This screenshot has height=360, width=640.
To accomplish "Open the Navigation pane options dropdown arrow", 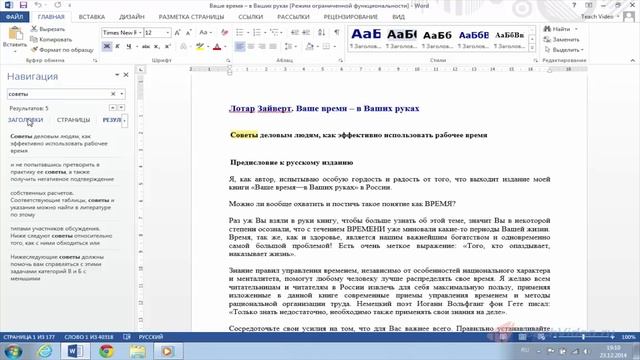I will pyautogui.click(x=117, y=75).
